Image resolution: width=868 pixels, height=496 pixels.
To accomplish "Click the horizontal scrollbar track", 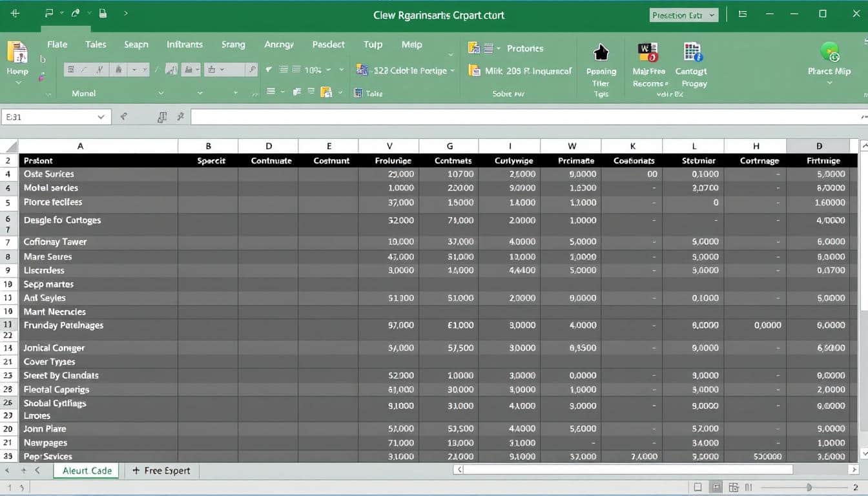I will 656,470.
